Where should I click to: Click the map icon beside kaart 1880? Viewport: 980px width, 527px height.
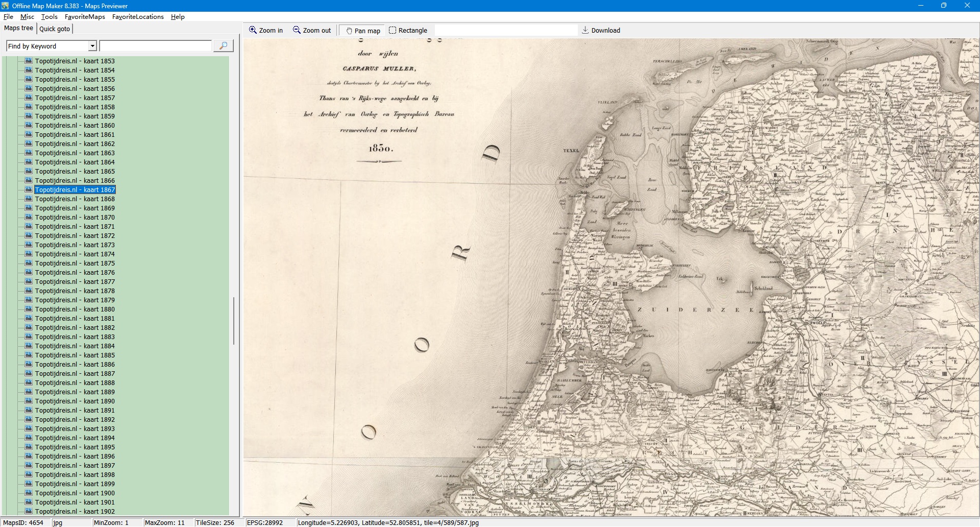point(29,309)
